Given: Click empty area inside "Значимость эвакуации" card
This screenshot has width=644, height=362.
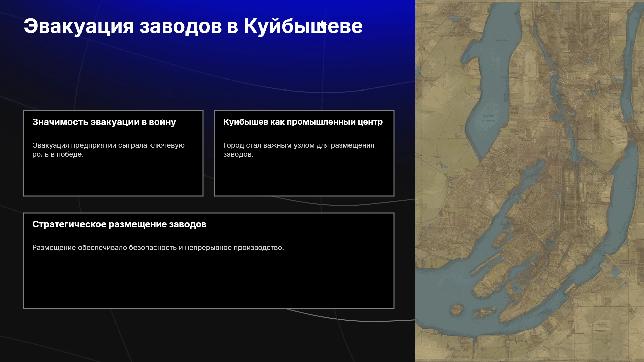Looking at the screenshot, I should pos(113,178).
